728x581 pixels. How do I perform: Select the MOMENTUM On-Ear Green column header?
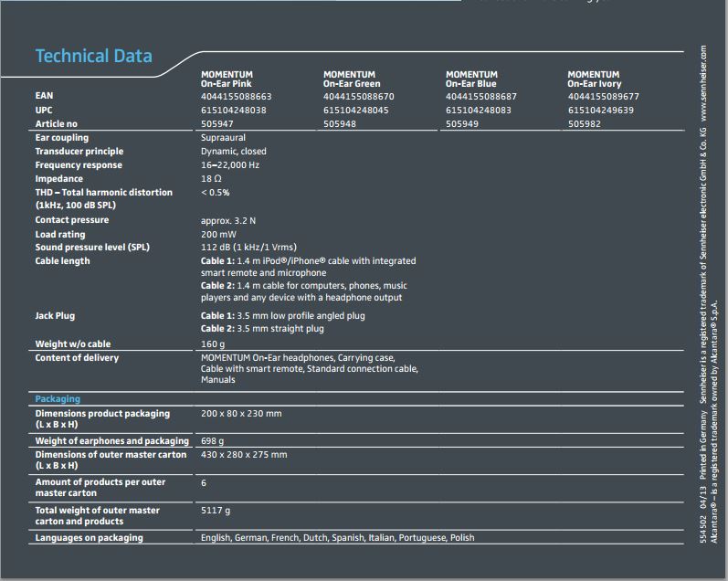coord(350,79)
